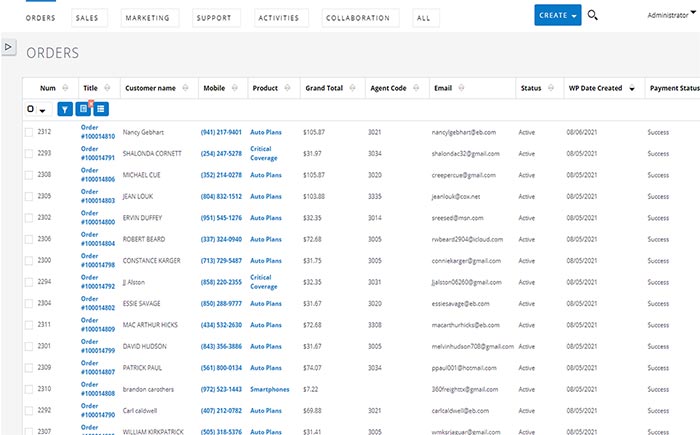Open Order #100014808 link
Image resolution: width=700 pixels, height=435 pixels.
tap(98, 389)
